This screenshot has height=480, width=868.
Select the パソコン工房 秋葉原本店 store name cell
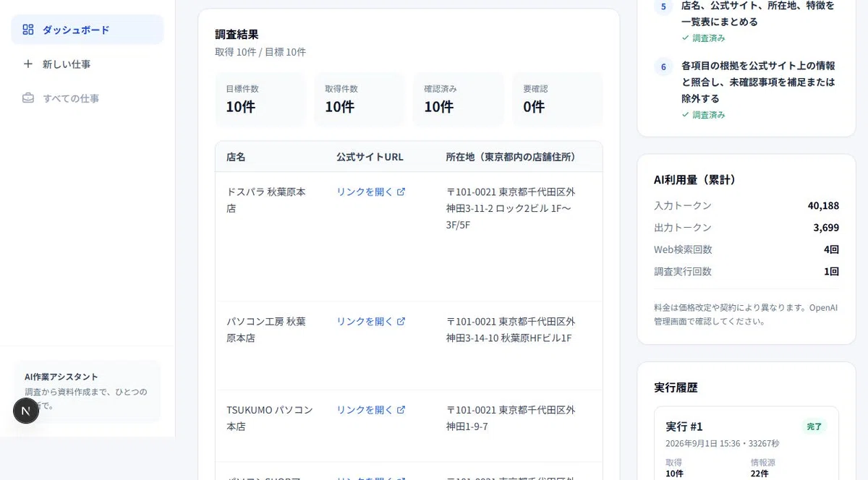[x=266, y=329]
